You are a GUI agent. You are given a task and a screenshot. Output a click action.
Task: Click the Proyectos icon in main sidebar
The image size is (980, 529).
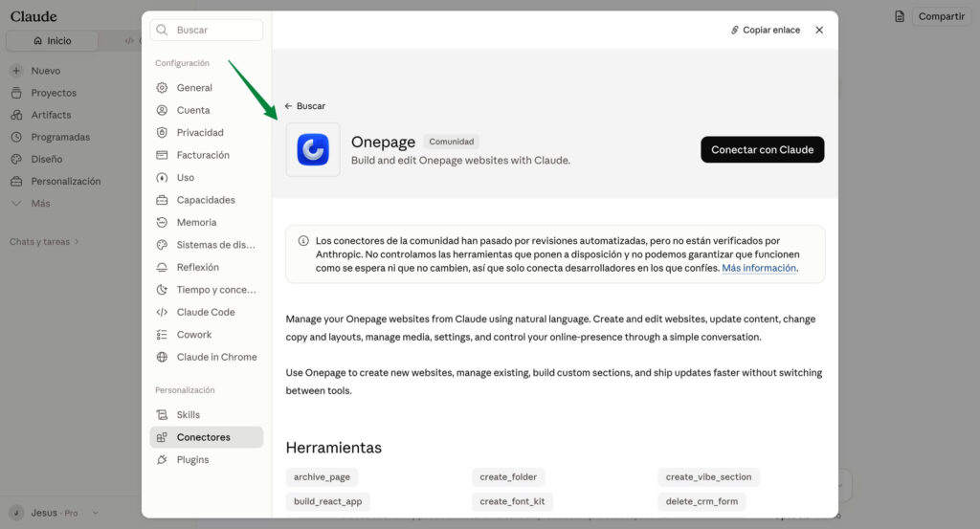(x=16, y=93)
